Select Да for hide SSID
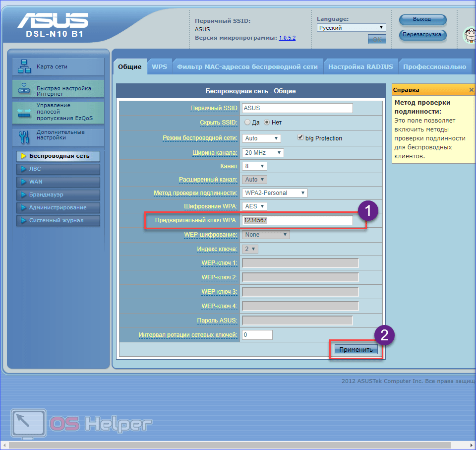The width and height of the screenshot is (476, 450). point(248,122)
